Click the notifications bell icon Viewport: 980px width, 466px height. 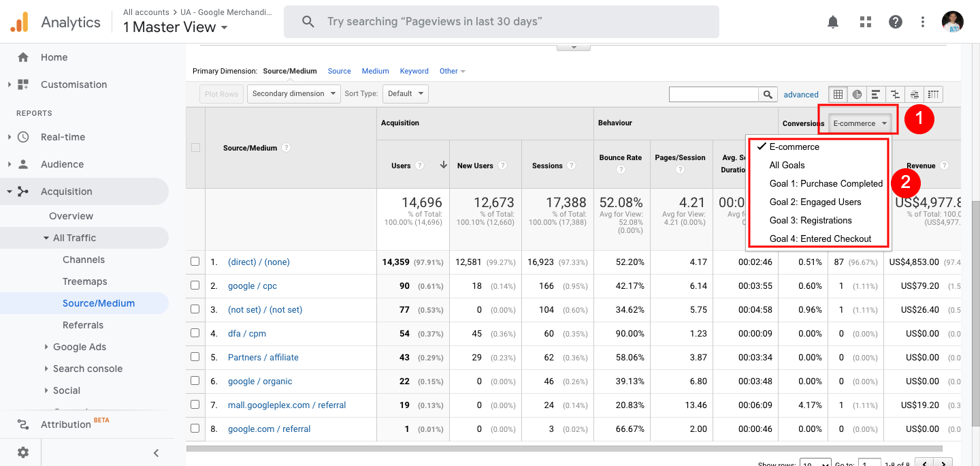[x=833, y=22]
